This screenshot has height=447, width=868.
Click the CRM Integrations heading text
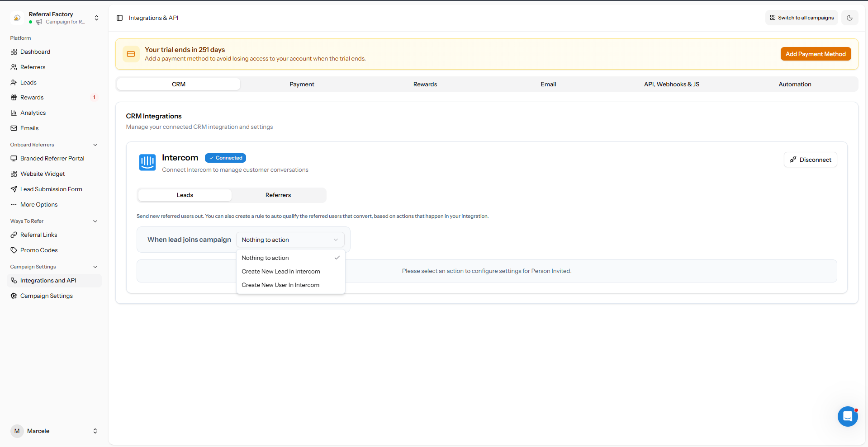click(154, 117)
